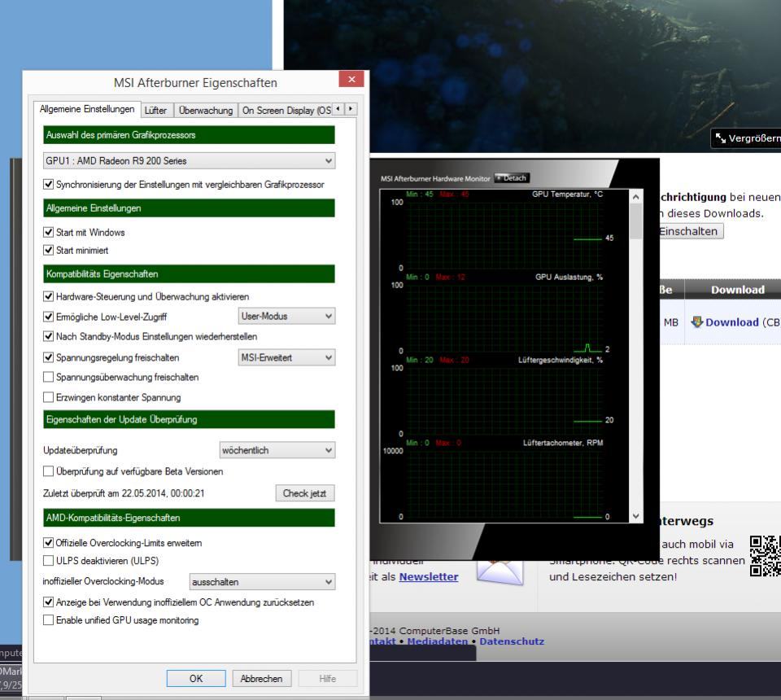This screenshot has height=700, width=781.
Task: Click the Lüftergeschwindigkeit graph
Action: click(x=504, y=401)
